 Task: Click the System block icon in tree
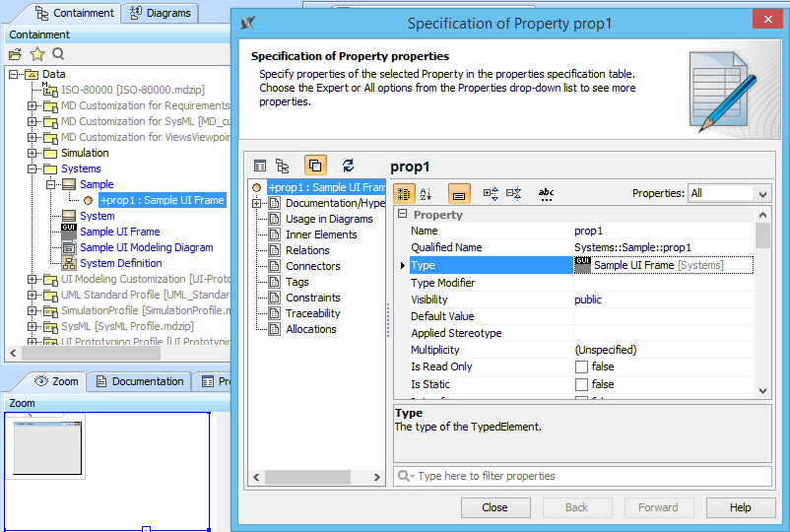(69, 216)
